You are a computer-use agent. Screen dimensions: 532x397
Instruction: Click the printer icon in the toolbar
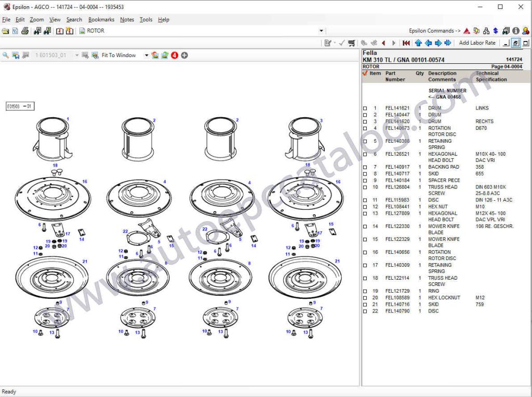pyautogui.click(x=24, y=31)
